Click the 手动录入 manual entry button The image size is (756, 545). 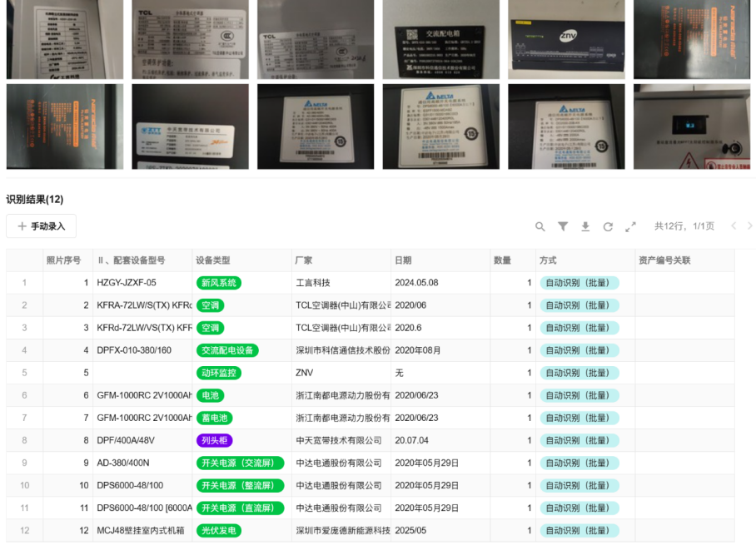click(x=42, y=226)
